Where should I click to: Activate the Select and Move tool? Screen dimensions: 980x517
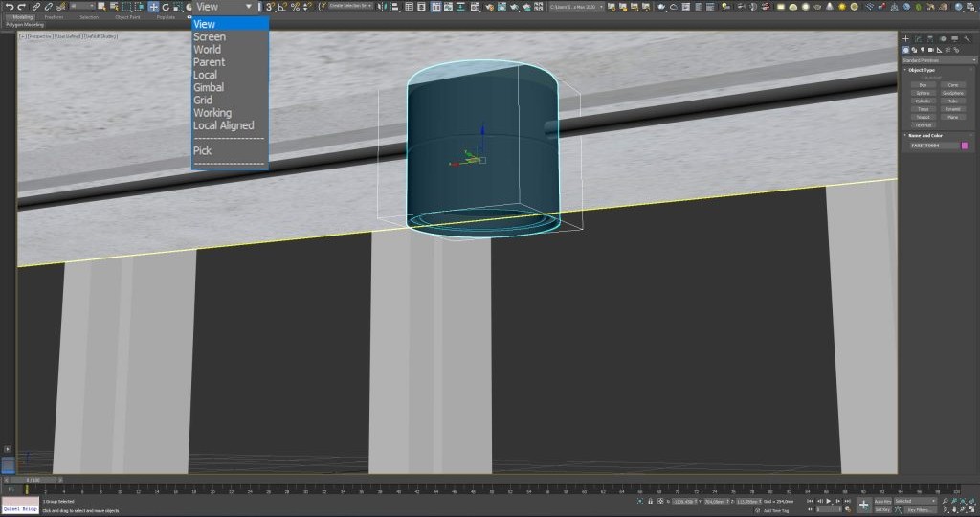[153, 7]
